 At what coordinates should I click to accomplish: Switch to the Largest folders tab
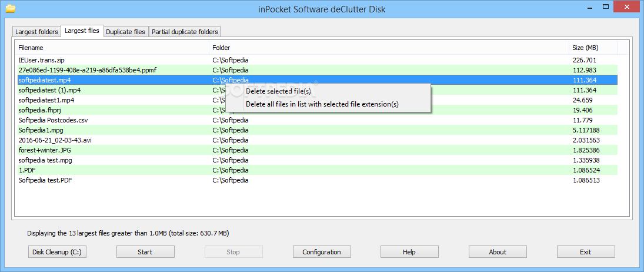pos(37,32)
